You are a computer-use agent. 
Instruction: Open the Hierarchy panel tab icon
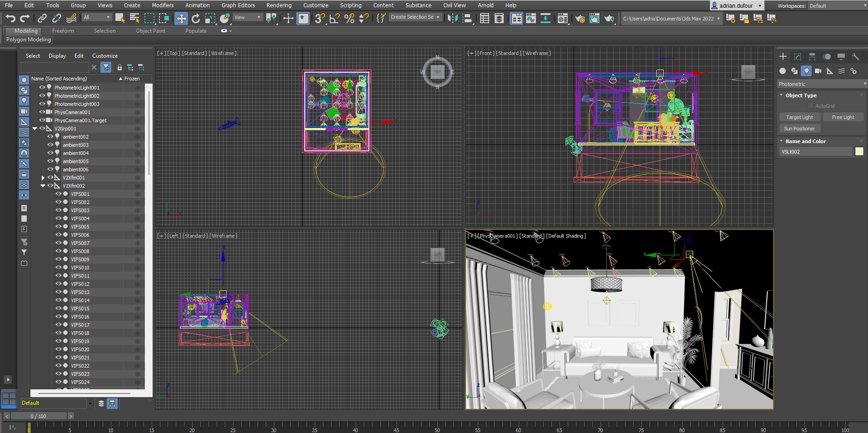click(x=812, y=57)
